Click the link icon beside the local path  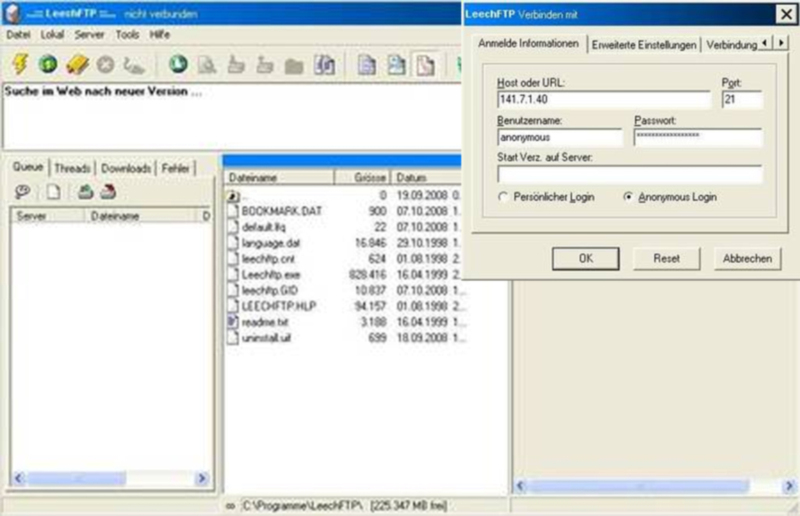(231, 506)
